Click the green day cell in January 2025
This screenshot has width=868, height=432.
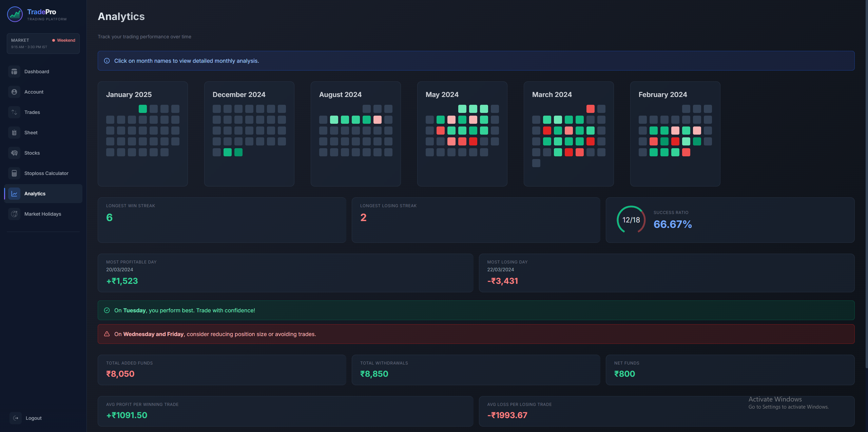tap(143, 109)
